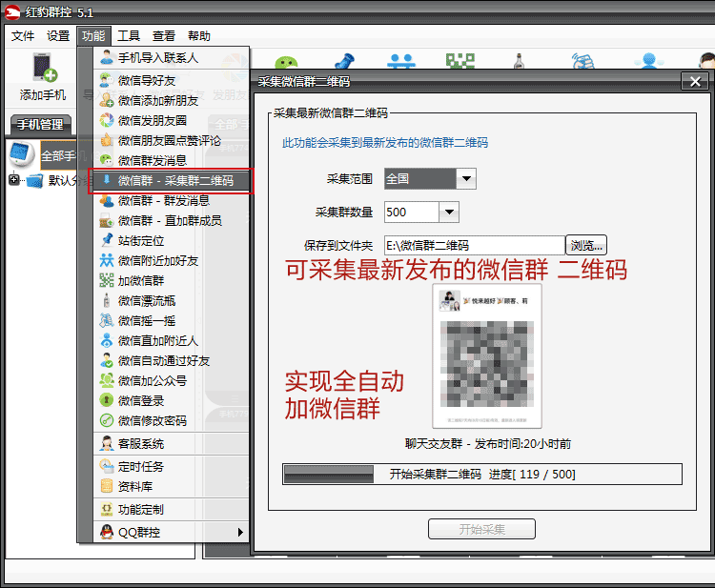The width and height of the screenshot is (715, 588).
Task: Click the green QR code toolbar icon
Action: click(460, 61)
